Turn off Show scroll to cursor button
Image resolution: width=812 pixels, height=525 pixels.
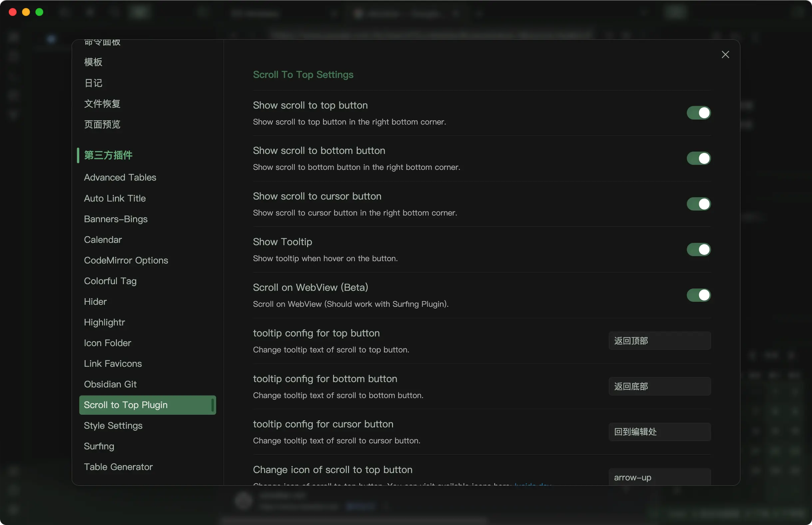coord(698,204)
